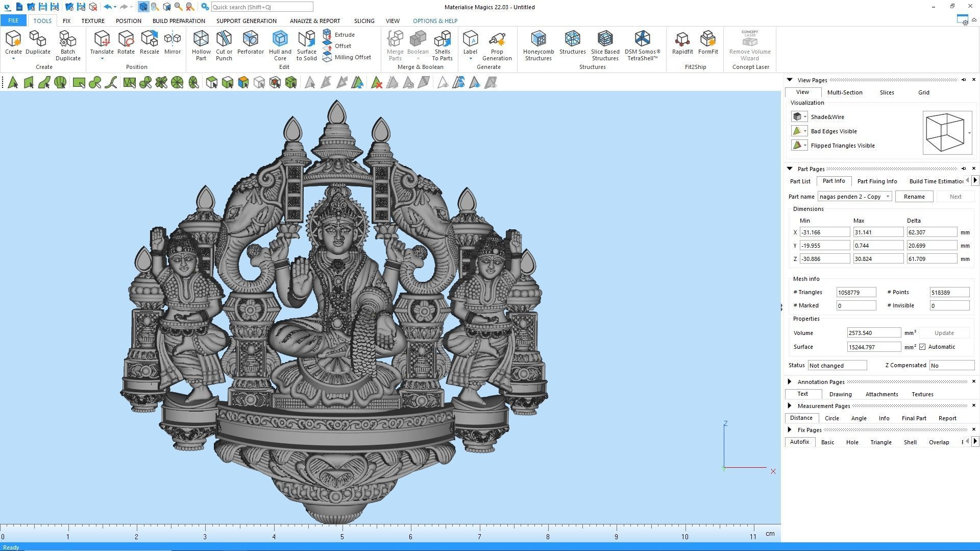
Task: Click the Milling Offset tool
Action: 347,57
